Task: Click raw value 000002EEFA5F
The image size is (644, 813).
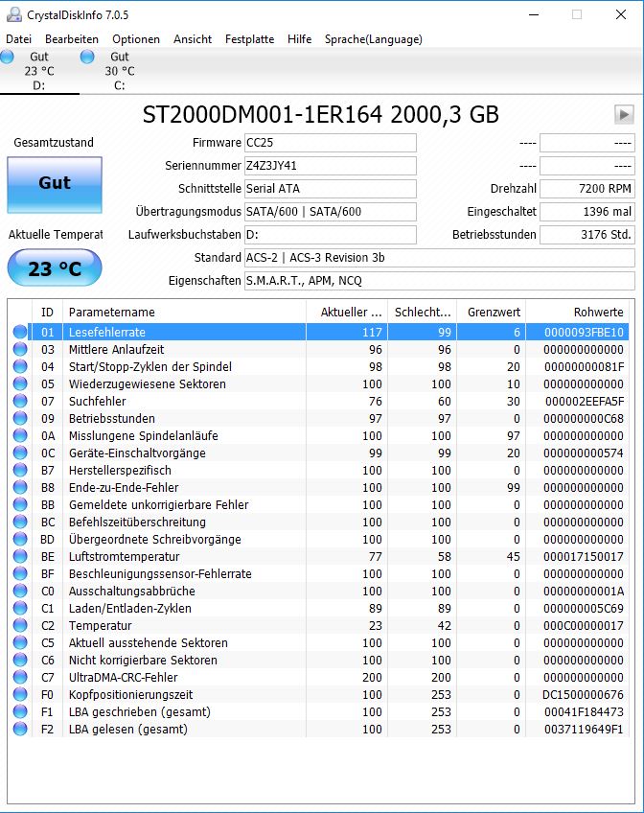Action: click(585, 402)
